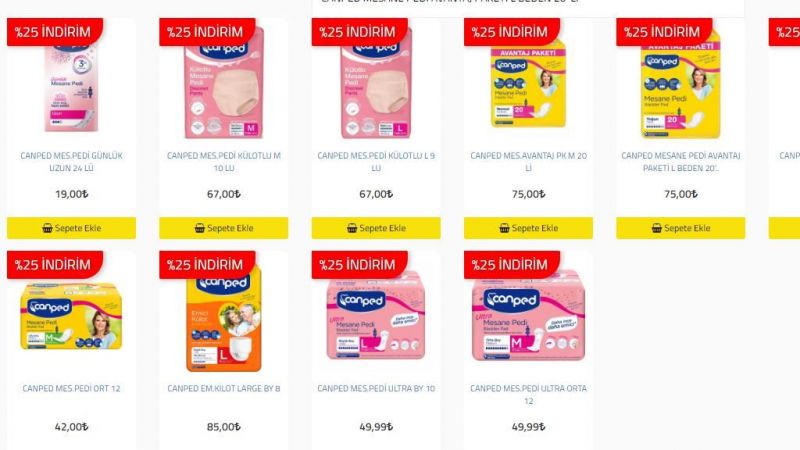The height and width of the screenshot is (450, 800).
Task: Add Canped Günlük Uzun 24 Lü to cart
Action: (71, 228)
